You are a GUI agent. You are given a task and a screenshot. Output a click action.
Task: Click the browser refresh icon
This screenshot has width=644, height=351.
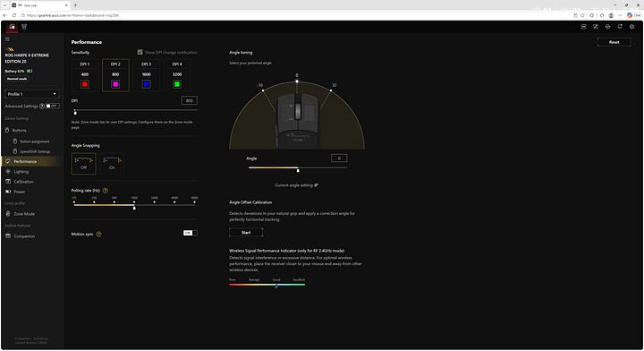click(x=14, y=15)
